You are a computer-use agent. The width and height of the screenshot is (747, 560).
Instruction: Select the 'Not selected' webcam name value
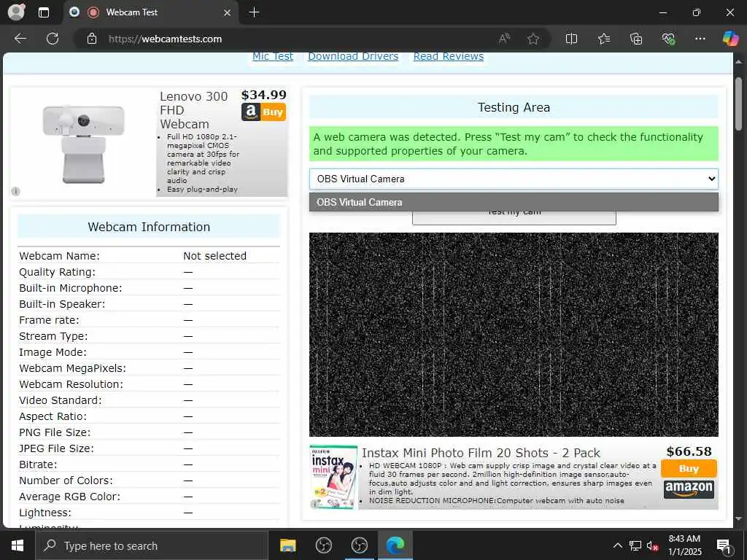(215, 256)
